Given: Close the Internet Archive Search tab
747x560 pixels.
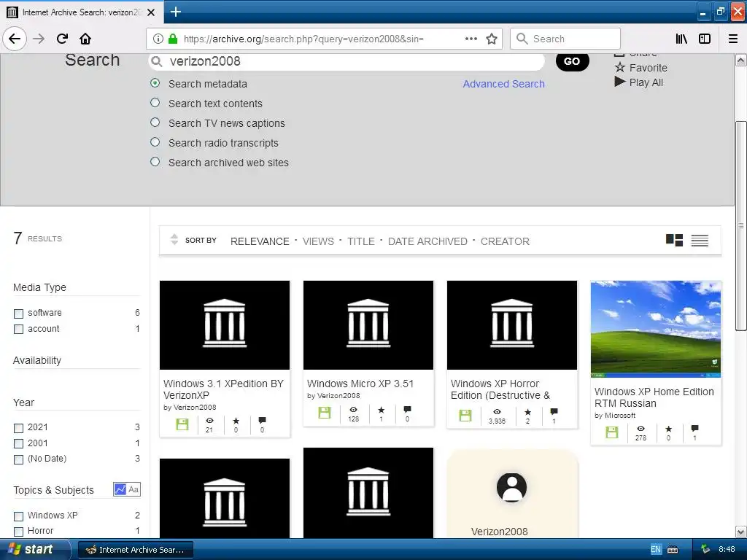Looking at the screenshot, I should pyautogui.click(x=151, y=12).
